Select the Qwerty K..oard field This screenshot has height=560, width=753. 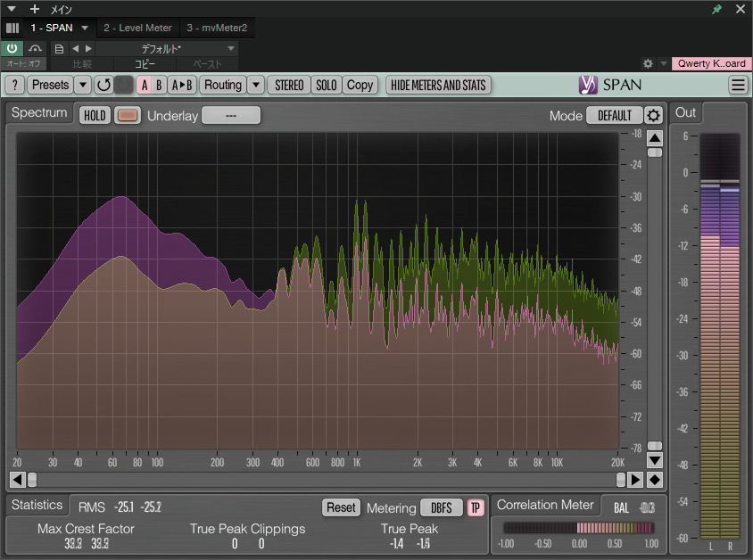coord(711,63)
